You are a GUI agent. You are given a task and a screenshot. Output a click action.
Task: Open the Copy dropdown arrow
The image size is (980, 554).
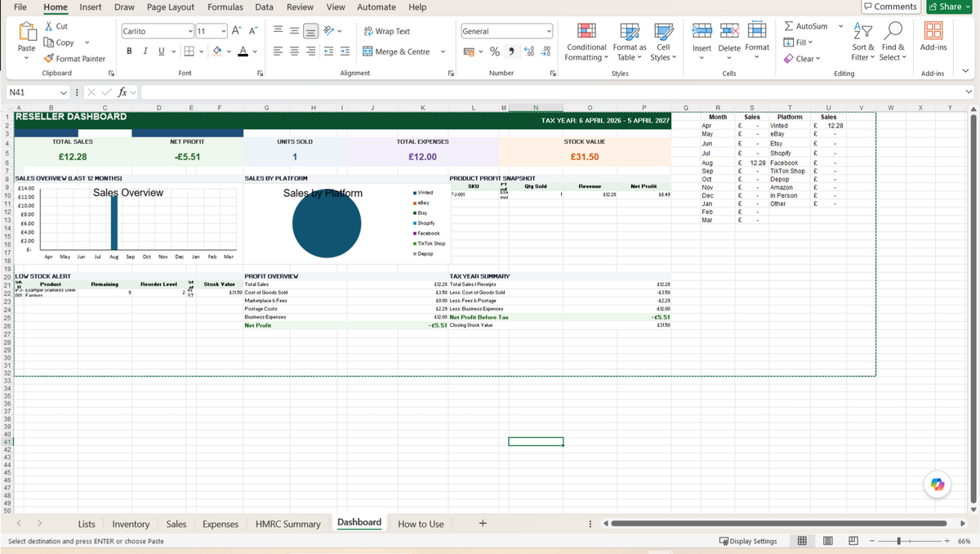(87, 42)
